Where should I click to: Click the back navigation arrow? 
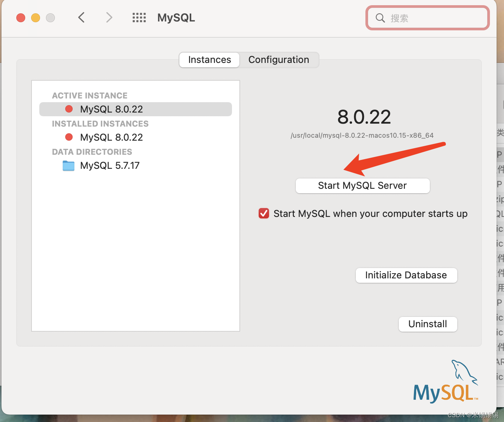click(x=81, y=17)
